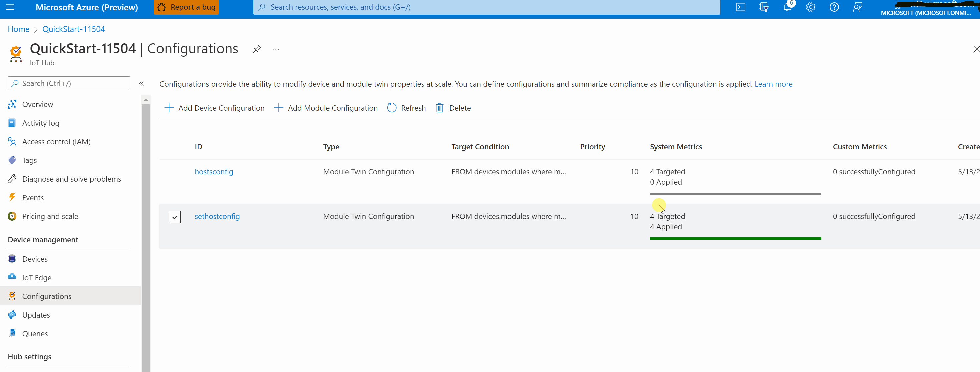980x372 pixels.
Task: Click the collapse sidebar arrow button
Action: point(141,83)
